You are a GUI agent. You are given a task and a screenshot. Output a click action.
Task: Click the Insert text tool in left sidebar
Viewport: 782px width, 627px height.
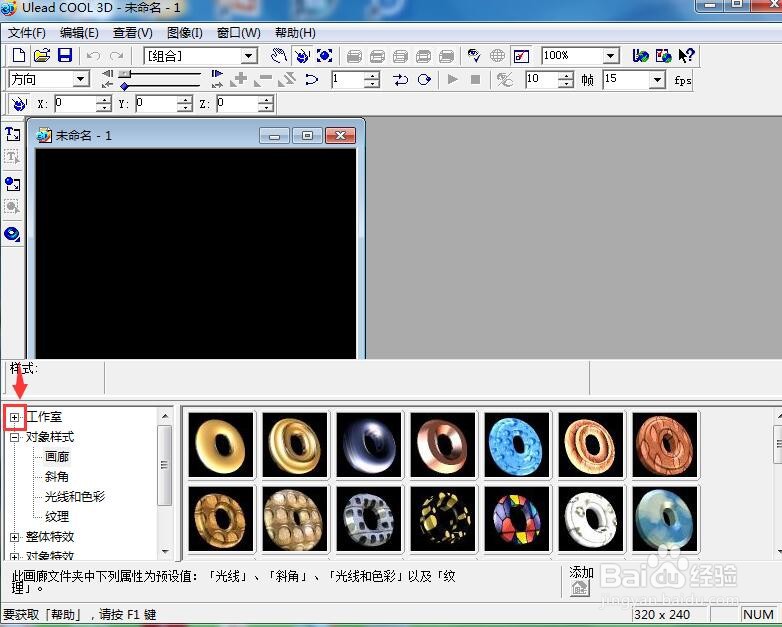(x=12, y=134)
